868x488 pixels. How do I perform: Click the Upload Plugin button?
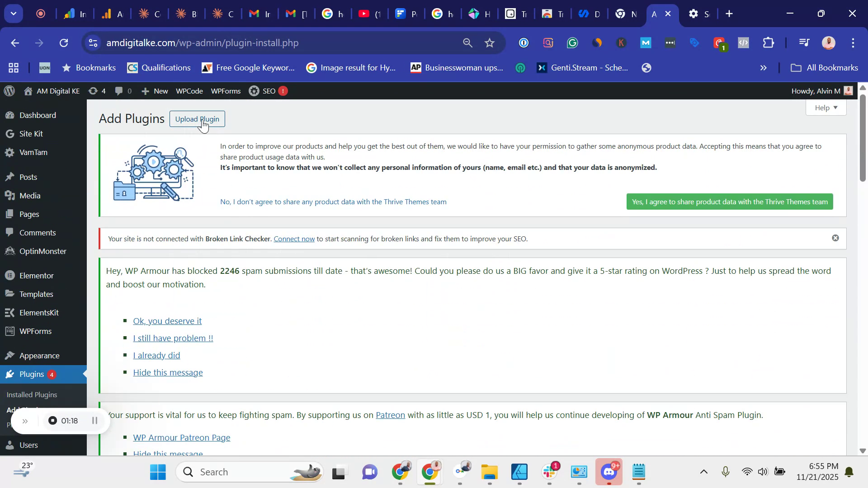click(197, 119)
